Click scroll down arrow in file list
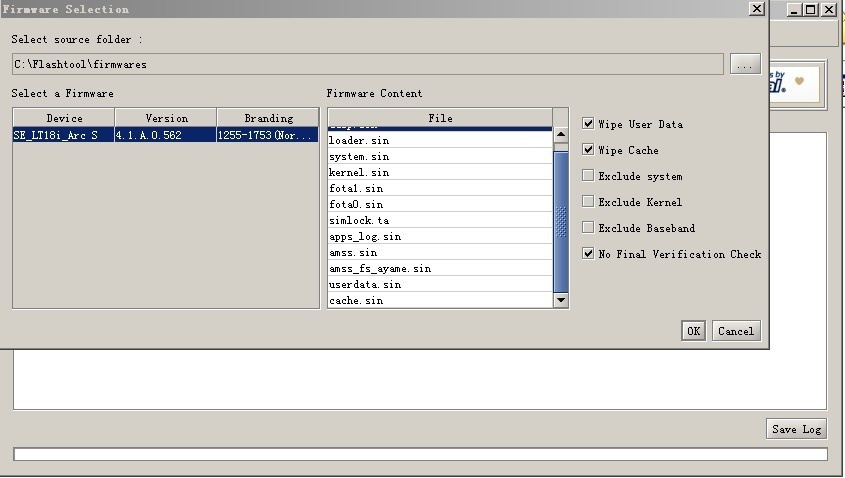This screenshot has height=478, width=845. click(560, 300)
